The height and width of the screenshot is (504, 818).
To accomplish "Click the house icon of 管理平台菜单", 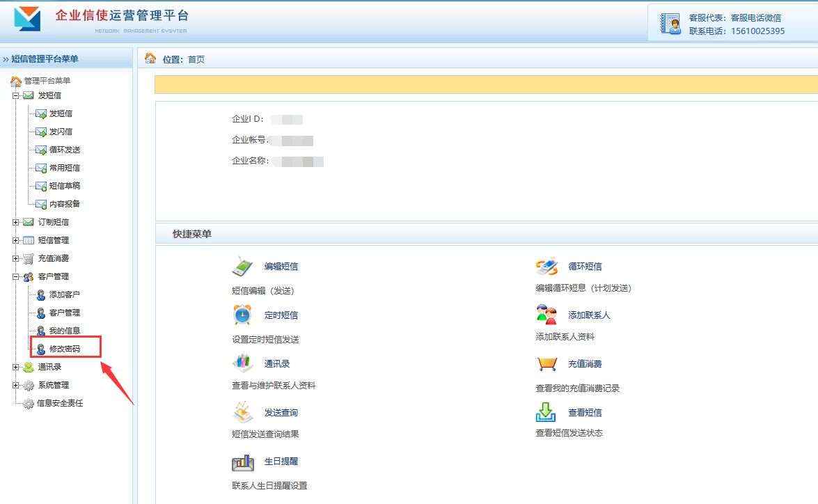I will pos(16,81).
